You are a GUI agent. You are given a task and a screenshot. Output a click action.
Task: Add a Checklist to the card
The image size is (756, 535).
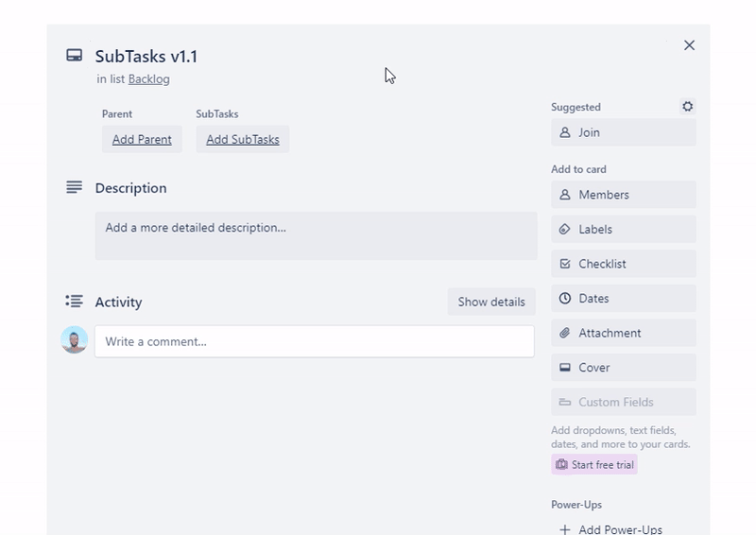click(623, 264)
